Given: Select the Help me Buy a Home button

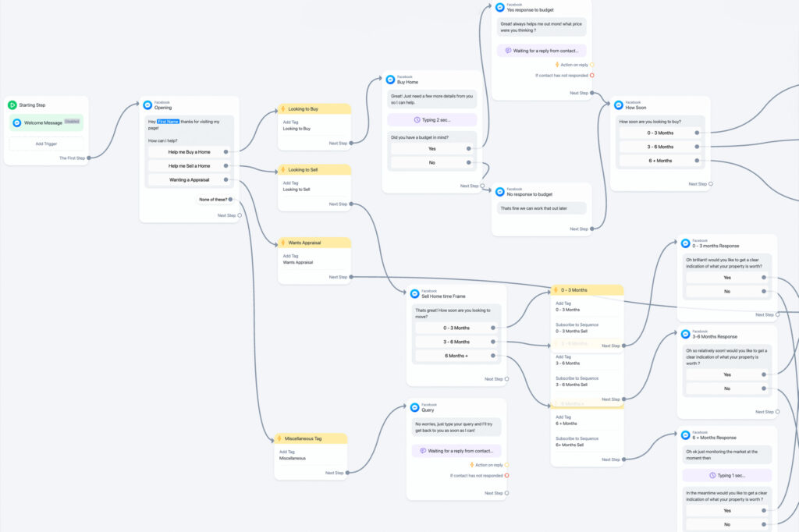Looking at the screenshot, I should tap(189, 152).
